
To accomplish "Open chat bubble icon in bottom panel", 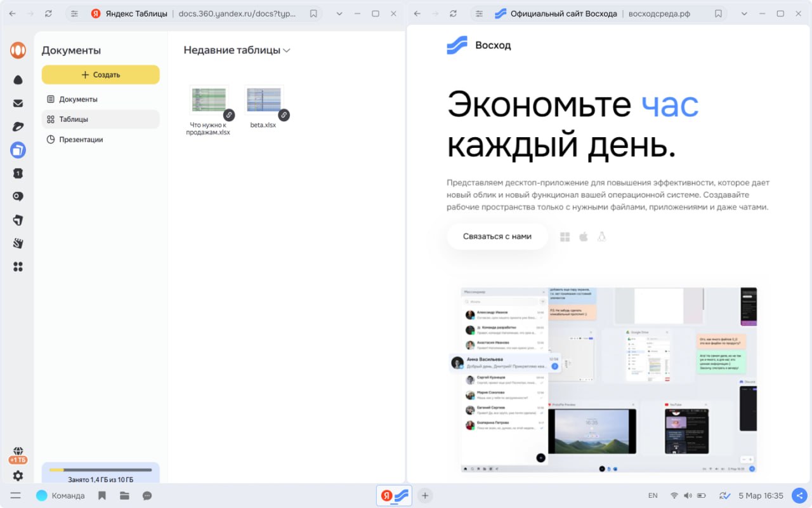I will click(147, 495).
